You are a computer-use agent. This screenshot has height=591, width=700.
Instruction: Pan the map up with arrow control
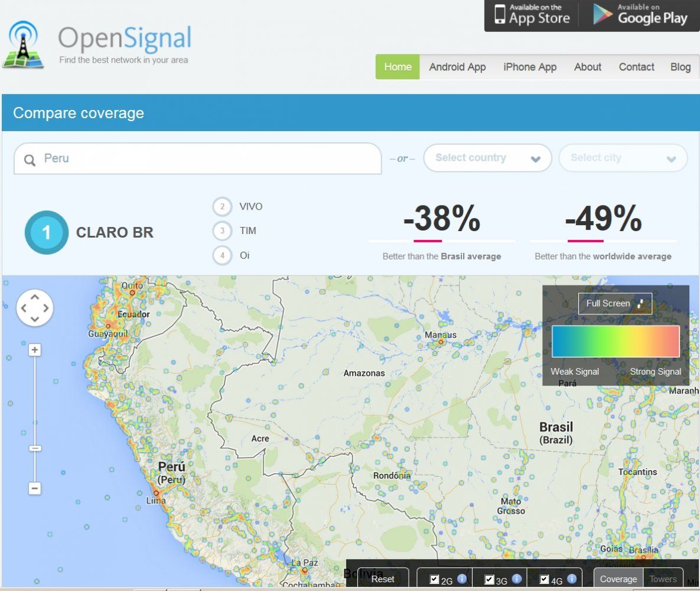(x=35, y=296)
